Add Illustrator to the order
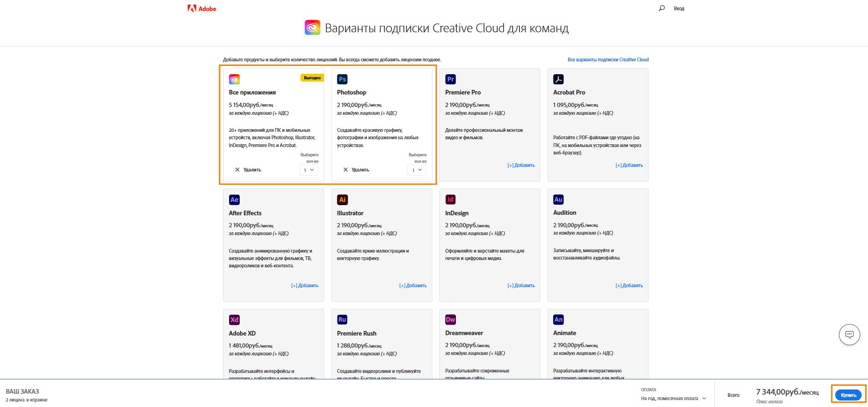Screen dimensions: 868x407 pos(413,285)
